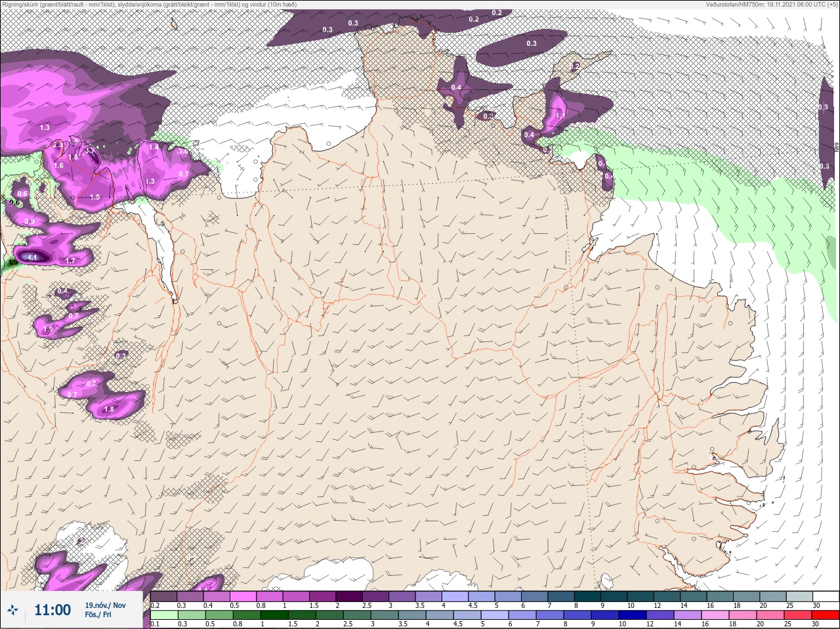Click the weekday label 'Fös./ Fri'
Viewport: 840px width, 629px height.
pyautogui.click(x=98, y=615)
